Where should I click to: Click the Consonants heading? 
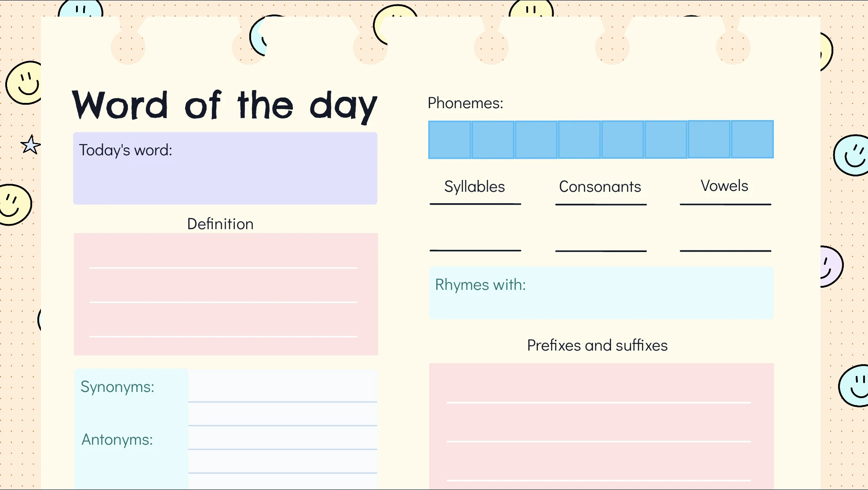coord(600,186)
